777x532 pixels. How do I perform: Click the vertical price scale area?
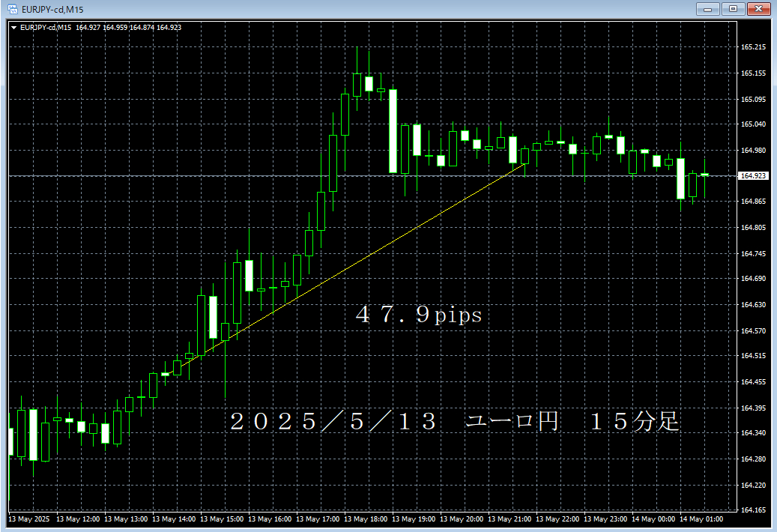[752, 300]
